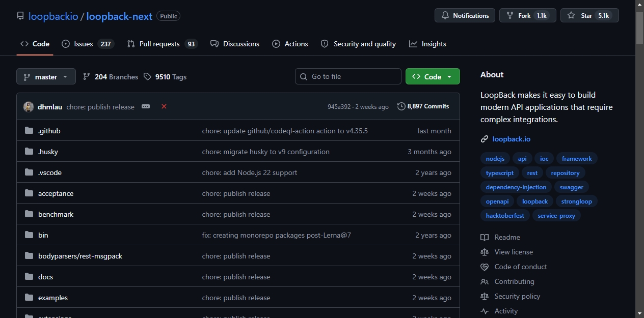
Task: Expand the commit message ellipsis
Action: point(146,106)
